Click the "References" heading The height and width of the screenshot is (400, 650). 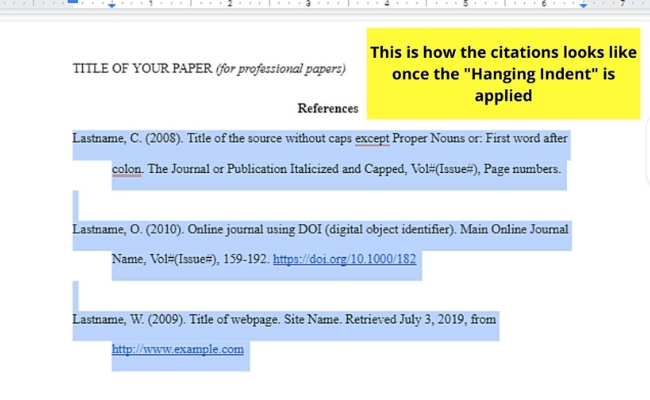coord(327,108)
